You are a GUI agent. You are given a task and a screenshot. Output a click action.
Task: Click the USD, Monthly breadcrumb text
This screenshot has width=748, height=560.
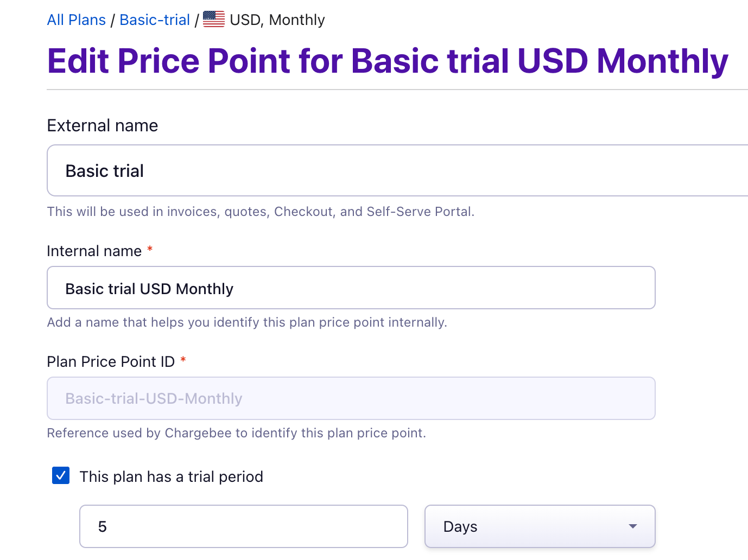point(277,20)
